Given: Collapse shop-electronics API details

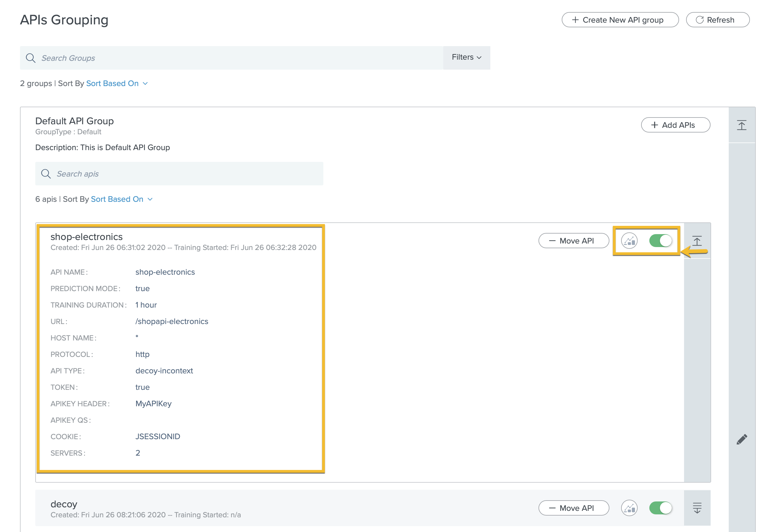Looking at the screenshot, I should (x=697, y=241).
